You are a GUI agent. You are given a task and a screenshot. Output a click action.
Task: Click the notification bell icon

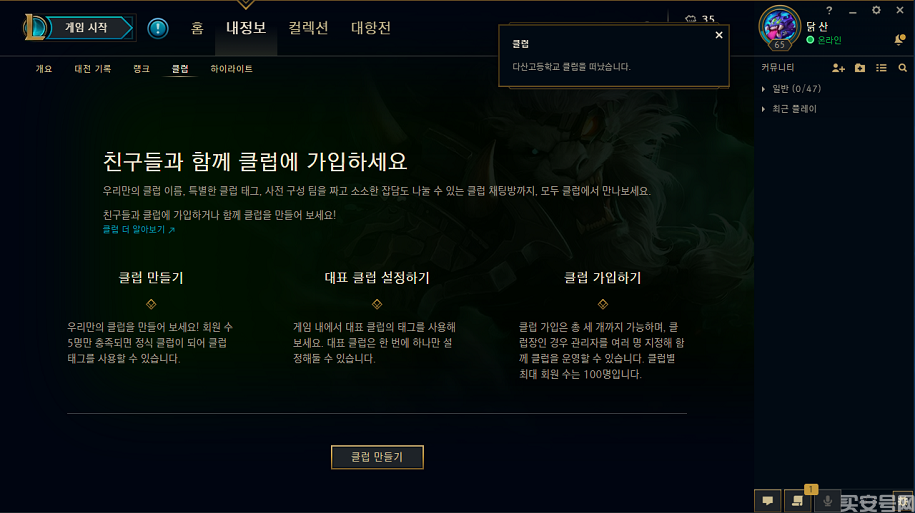899,40
